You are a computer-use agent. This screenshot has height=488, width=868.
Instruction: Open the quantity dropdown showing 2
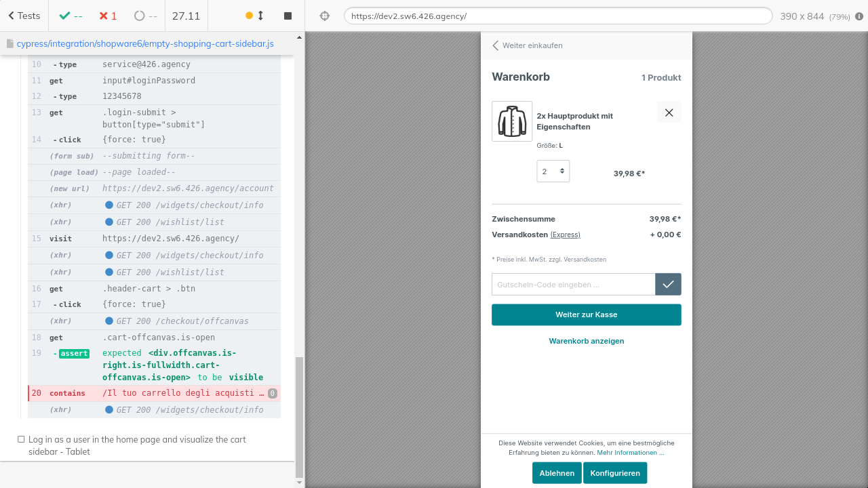click(553, 171)
